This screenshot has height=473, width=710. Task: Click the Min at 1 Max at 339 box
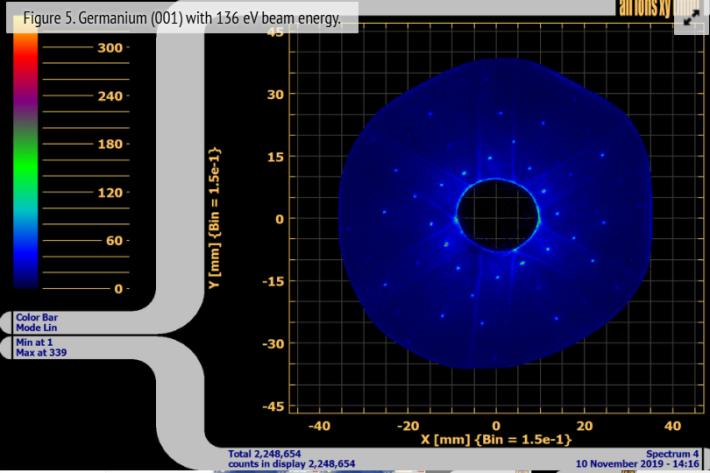[38, 346]
